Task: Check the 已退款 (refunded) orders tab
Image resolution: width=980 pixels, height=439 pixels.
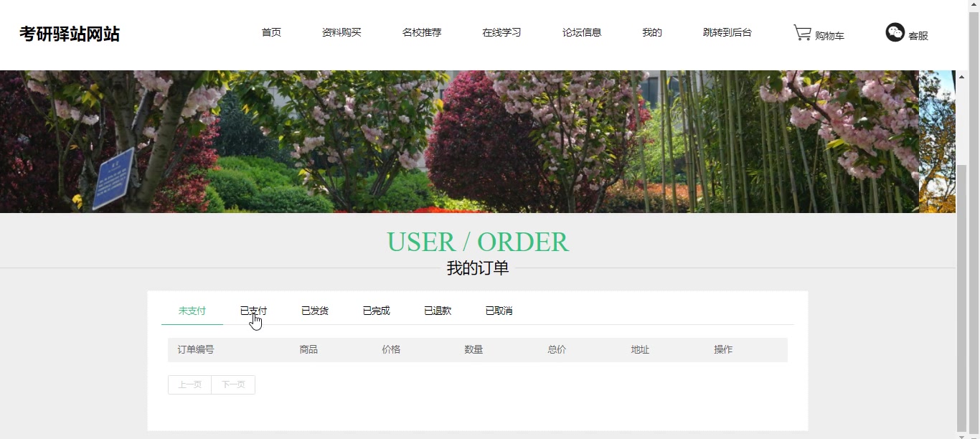Action: click(x=437, y=311)
